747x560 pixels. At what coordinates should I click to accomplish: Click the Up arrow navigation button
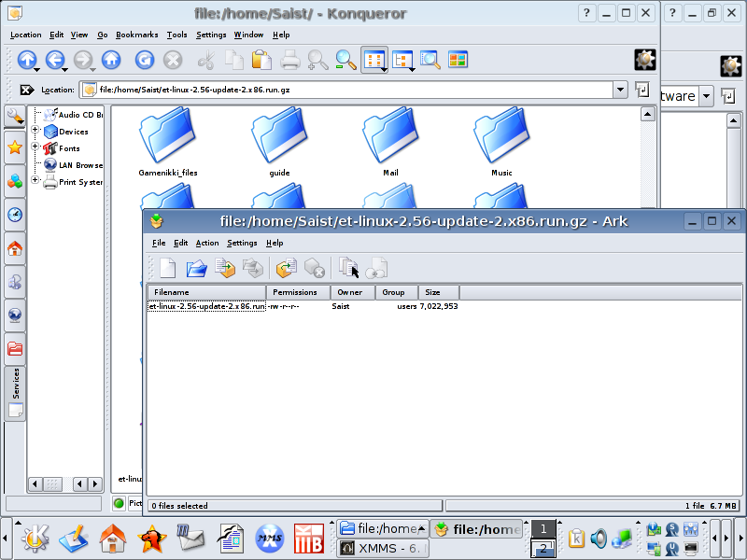pyautogui.click(x=27, y=60)
